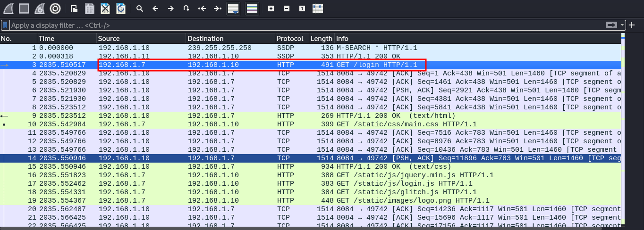The image size is (644, 230).
Task: Select packet 18 GET /static/js/glitch.js
Action: pos(310,192)
